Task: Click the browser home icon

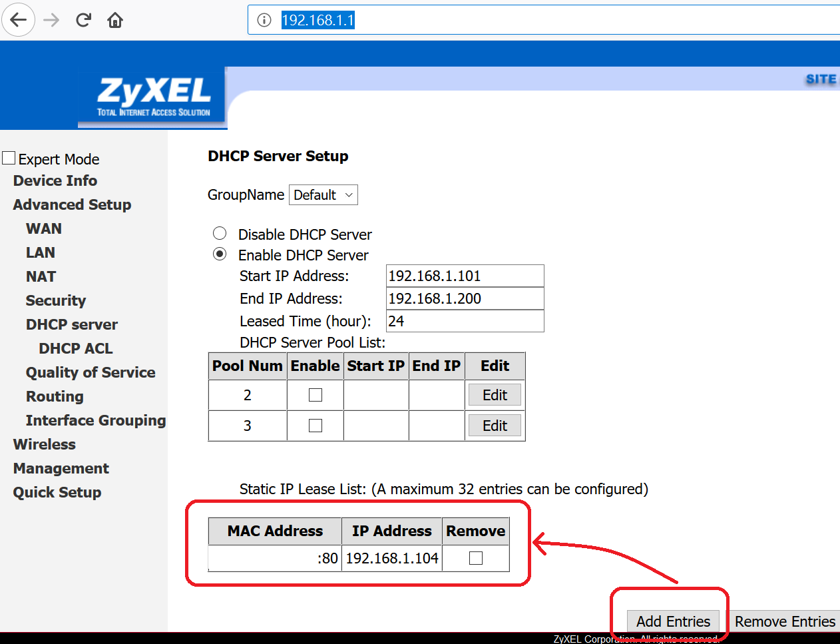Action: point(114,20)
